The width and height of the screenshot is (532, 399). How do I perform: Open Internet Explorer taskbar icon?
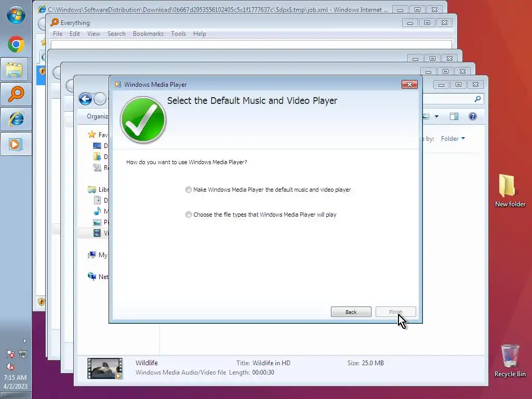coord(16,119)
